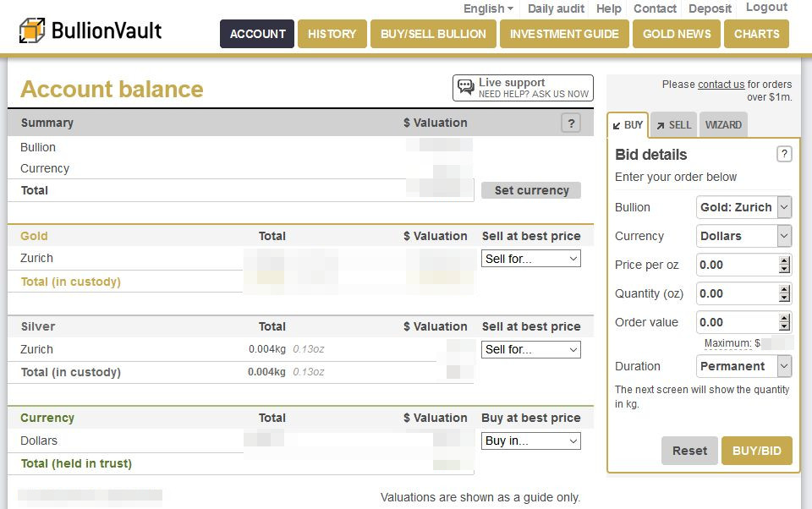The image size is (812, 509).
Task: Focus the Quantity (oz) input field
Action: [x=738, y=293]
